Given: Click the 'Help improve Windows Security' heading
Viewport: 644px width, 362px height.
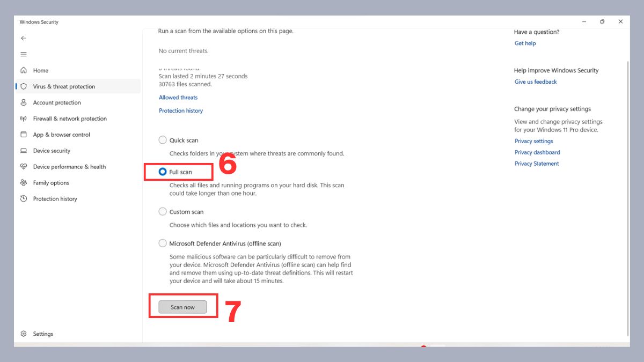Looking at the screenshot, I should pyautogui.click(x=556, y=70).
